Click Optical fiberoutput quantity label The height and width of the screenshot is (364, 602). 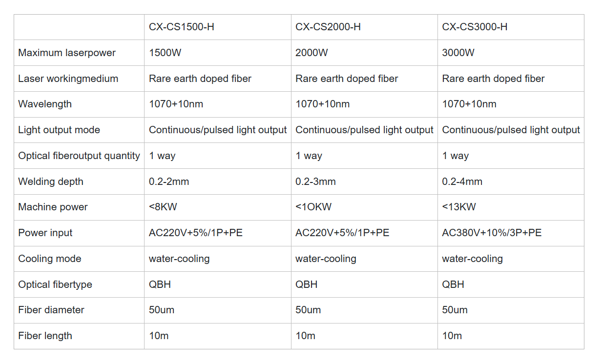(x=79, y=156)
